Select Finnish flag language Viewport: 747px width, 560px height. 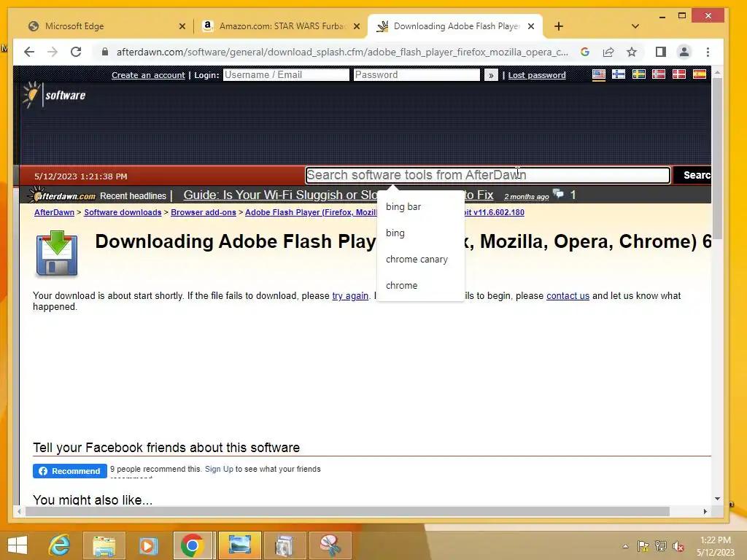tap(619, 74)
